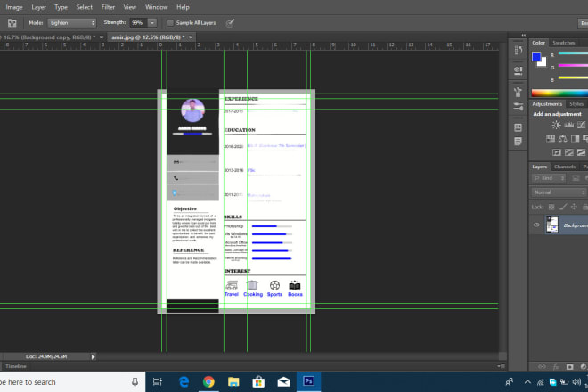Viewport: 588px width, 392px height.
Task: Open the Filter menu
Action: (108, 7)
